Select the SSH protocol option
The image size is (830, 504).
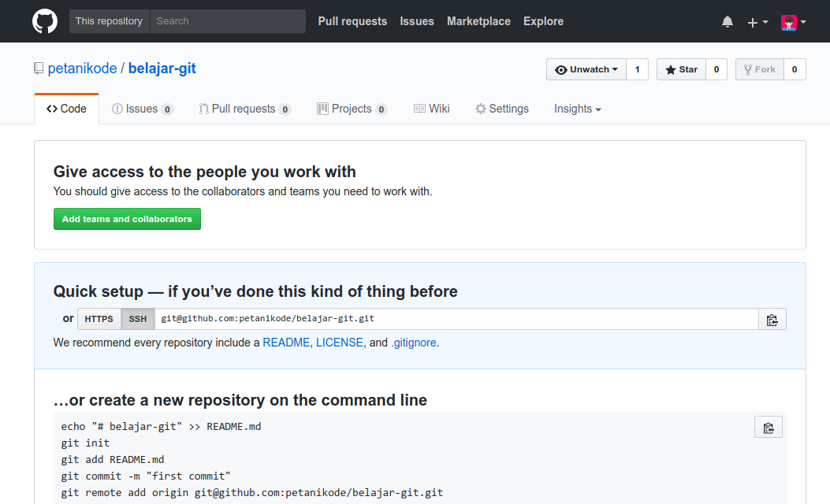point(137,319)
